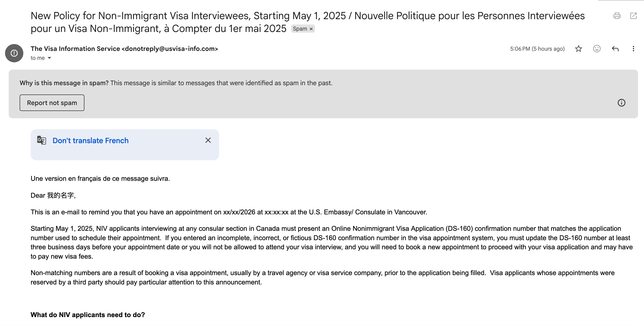Add an emoji reaction to the email
644x326 pixels.
[597, 49]
